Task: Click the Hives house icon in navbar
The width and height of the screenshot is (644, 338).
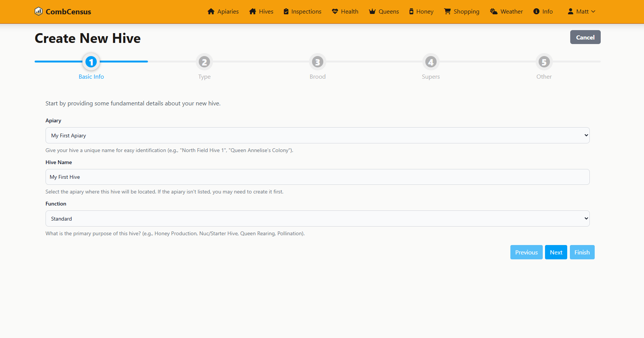Action: pyautogui.click(x=253, y=11)
